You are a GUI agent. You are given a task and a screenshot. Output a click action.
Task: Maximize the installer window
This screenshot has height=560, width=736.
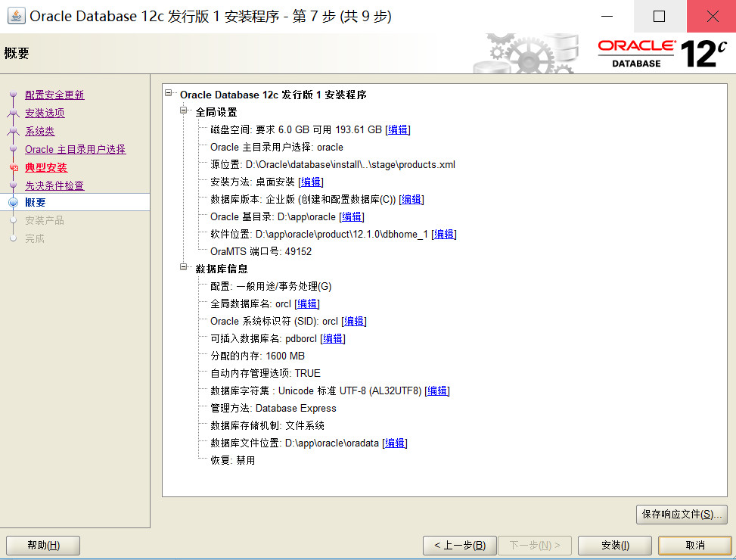[660, 16]
